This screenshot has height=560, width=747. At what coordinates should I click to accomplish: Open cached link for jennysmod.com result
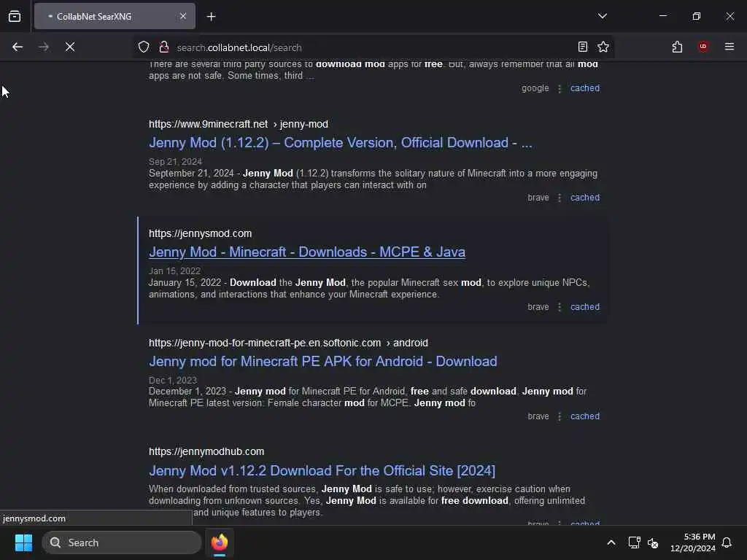click(x=585, y=307)
